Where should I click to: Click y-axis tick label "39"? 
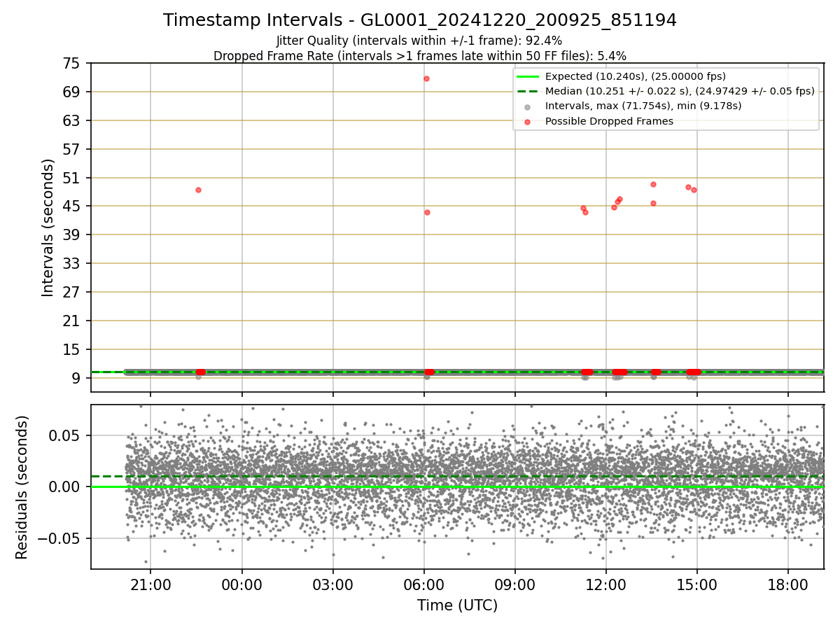[71, 234]
